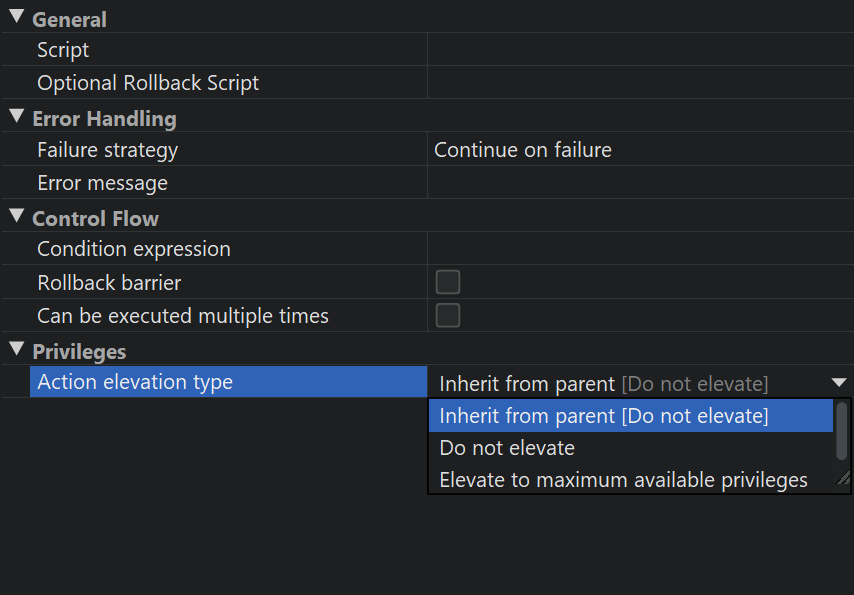The image size is (854, 595).
Task: Click the dropdown list resize grip
Action: 843,479
